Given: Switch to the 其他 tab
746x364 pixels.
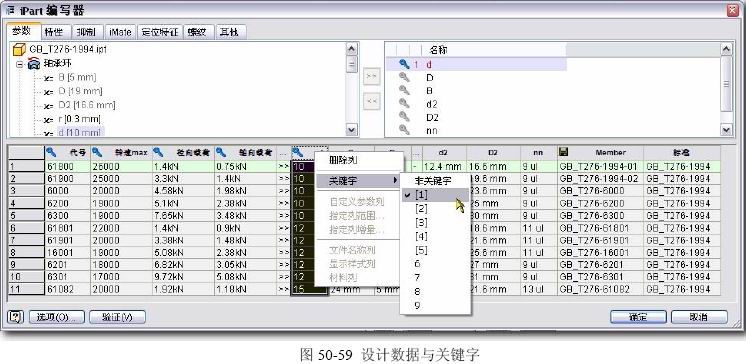Looking at the screenshot, I should tap(231, 32).
